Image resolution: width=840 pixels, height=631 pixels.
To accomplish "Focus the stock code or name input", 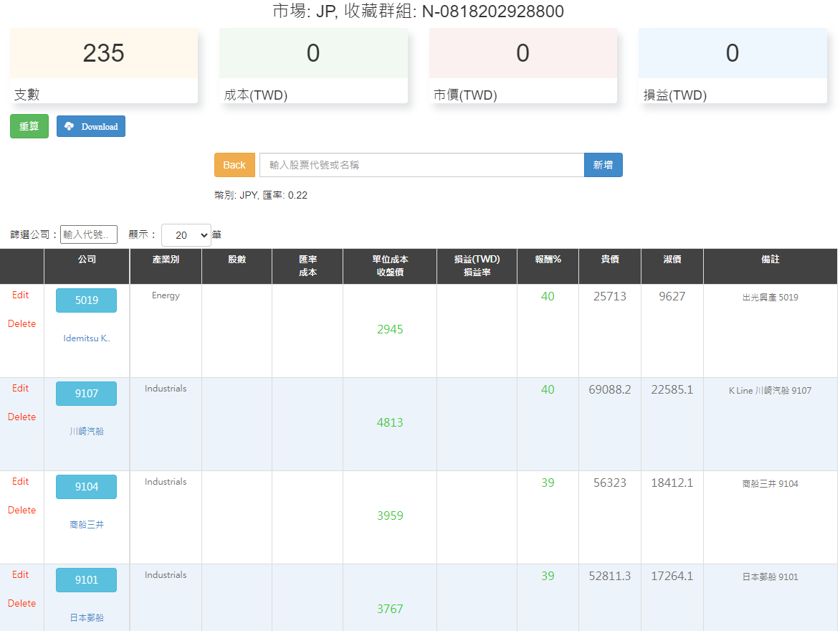I will pos(421,165).
